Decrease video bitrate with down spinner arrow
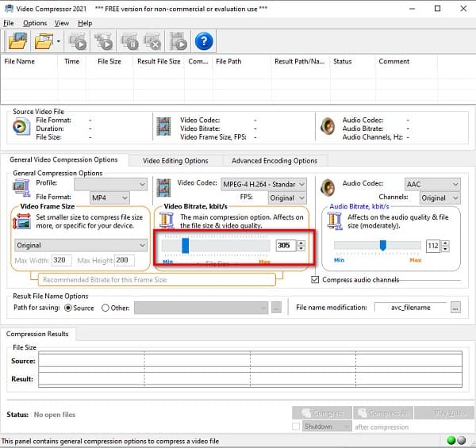Image resolution: width=476 pixels, height=448 pixels. coord(301,248)
